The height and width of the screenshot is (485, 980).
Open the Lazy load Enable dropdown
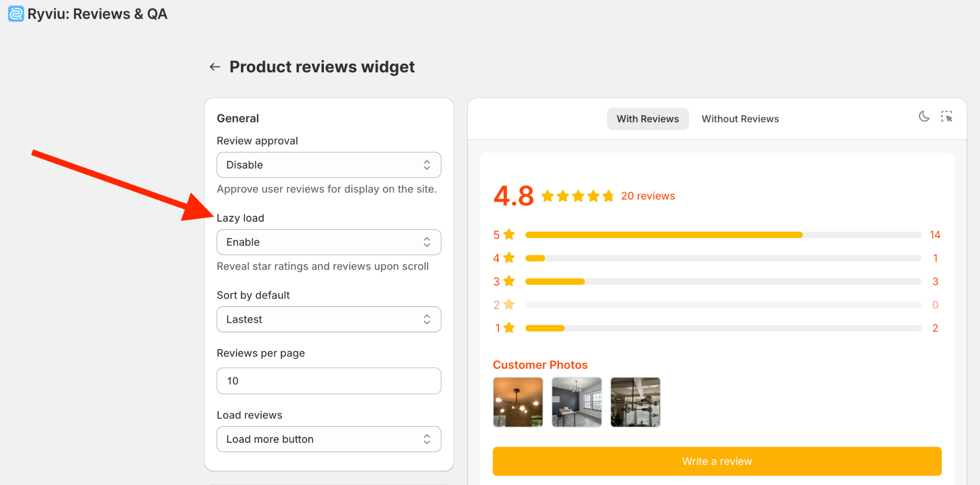[x=329, y=242]
